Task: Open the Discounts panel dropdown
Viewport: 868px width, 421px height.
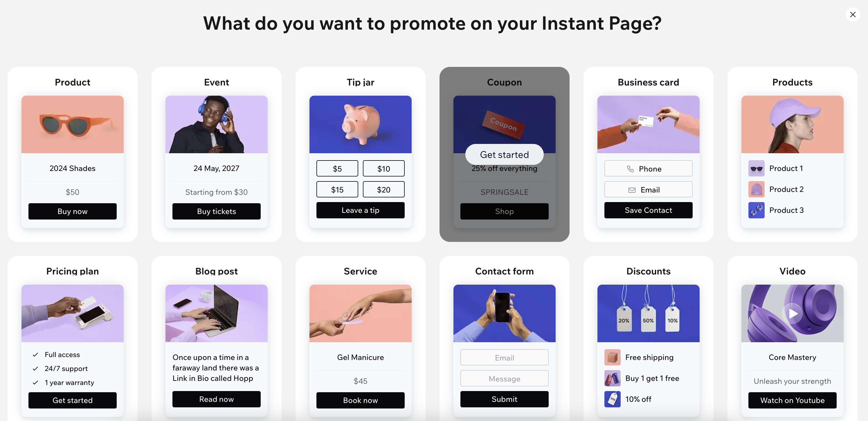Action: point(648,271)
